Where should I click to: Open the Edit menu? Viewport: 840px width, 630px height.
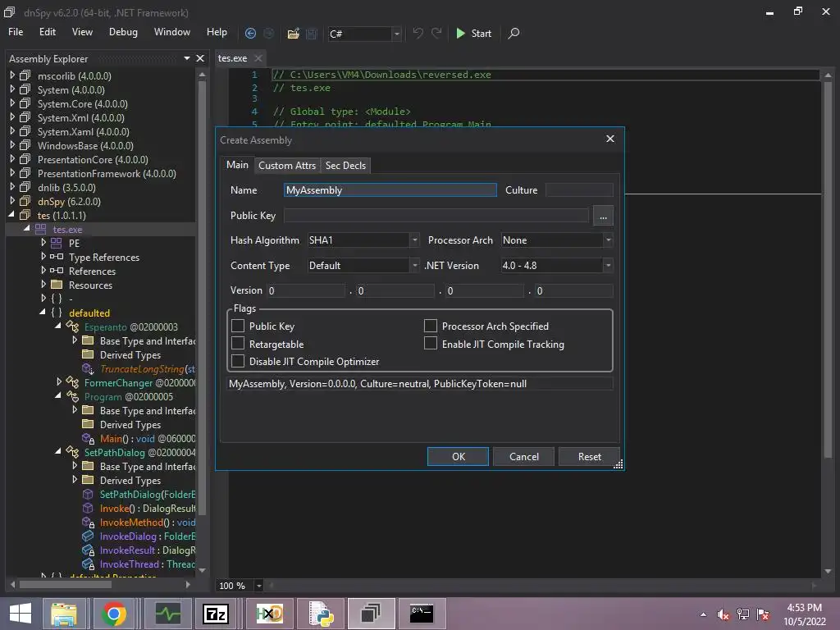tap(47, 32)
